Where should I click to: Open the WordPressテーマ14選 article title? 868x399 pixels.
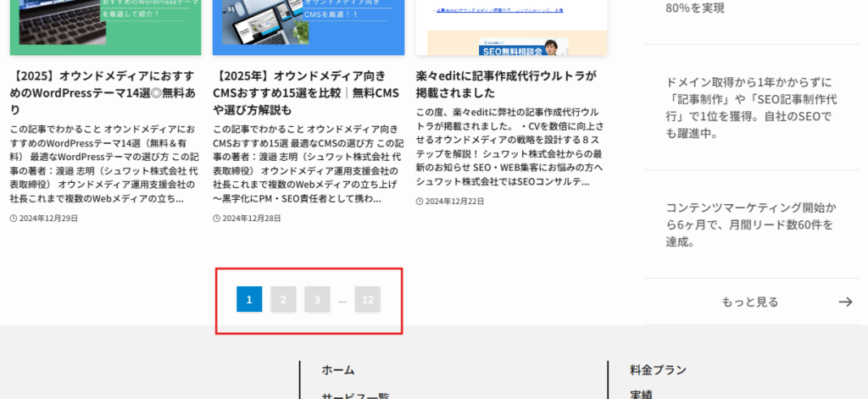pyautogui.click(x=103, y=92)
